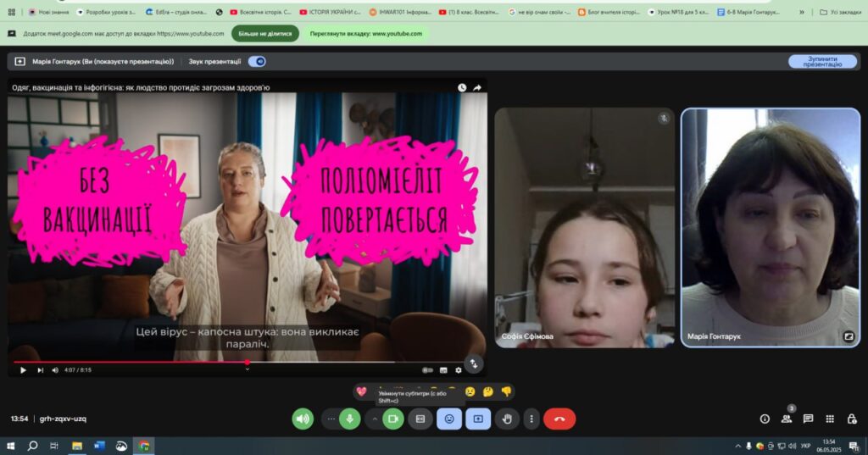Stop presenting with Зупинити презентацію

click(822, 62)
